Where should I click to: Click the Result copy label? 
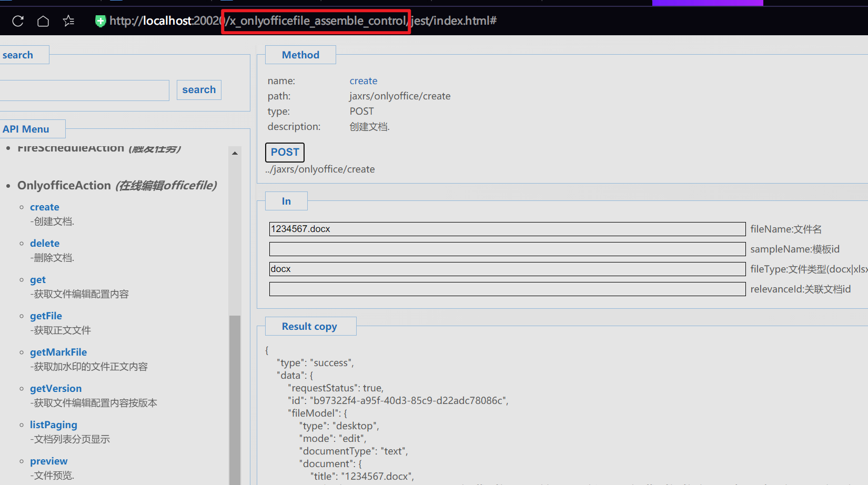[309, 326]
